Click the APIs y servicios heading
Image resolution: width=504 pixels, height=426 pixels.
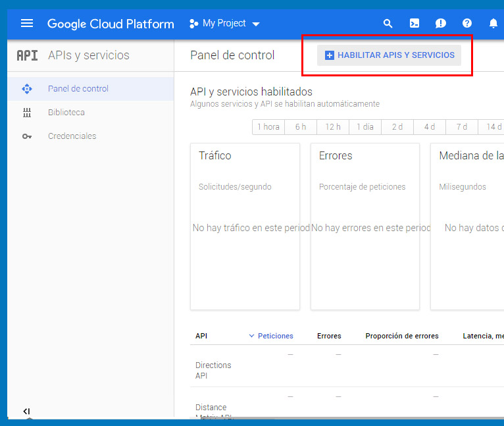pyautogui.click(x=89, y=55)
